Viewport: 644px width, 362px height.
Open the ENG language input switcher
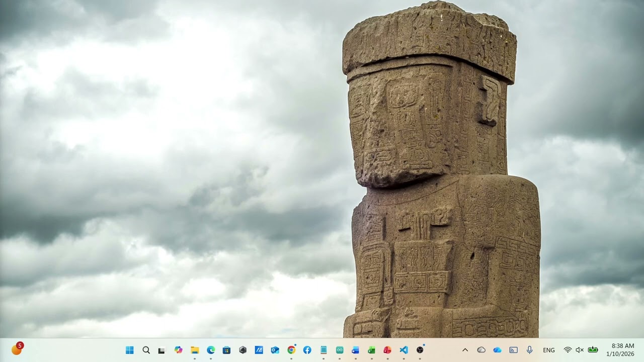[548, 350]
